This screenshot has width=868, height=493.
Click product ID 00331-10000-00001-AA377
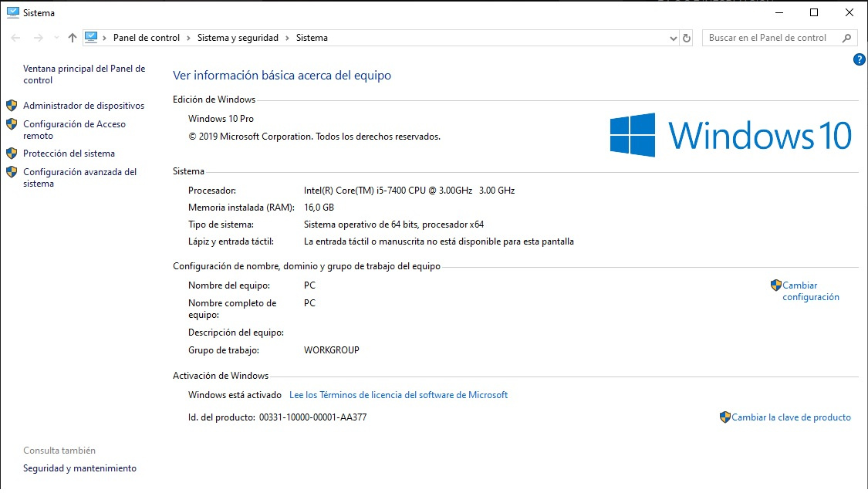point(312,417)
